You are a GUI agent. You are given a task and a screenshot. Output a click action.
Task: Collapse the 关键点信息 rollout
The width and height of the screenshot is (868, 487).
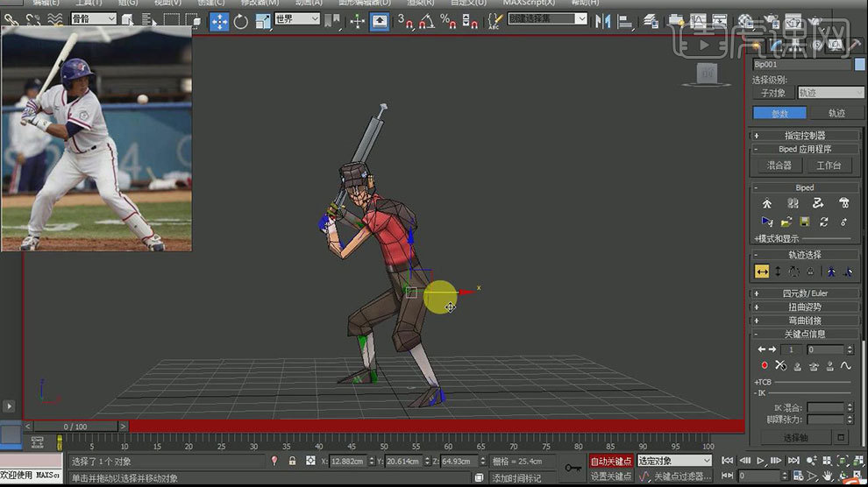(x=805, y=334)
